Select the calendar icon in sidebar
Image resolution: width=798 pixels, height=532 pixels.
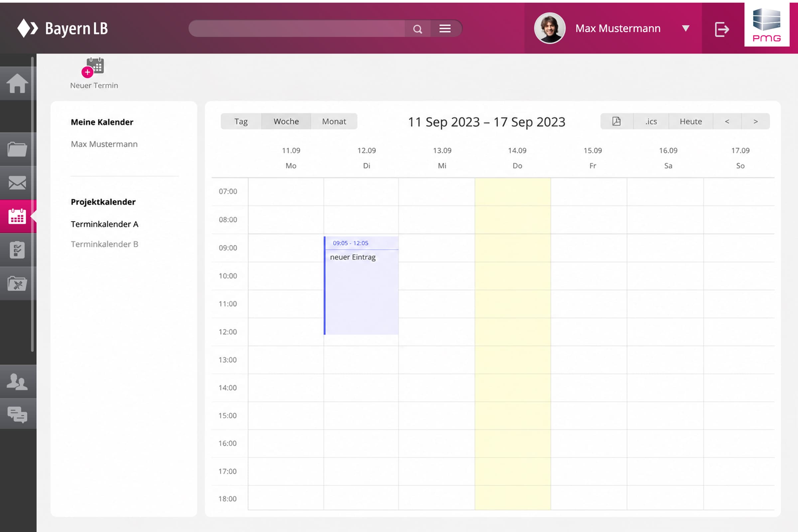[17, 216]
